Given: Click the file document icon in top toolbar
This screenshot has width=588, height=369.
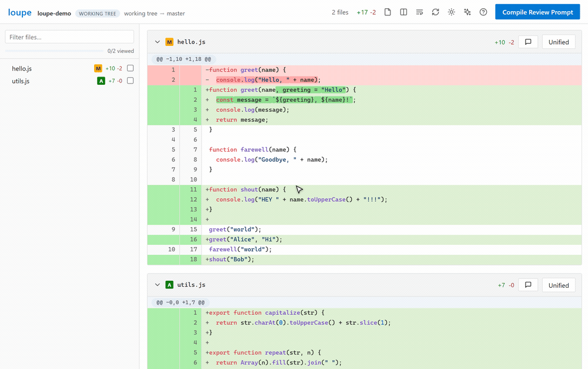Looking at the screenshot, I should tap(387, 12).
